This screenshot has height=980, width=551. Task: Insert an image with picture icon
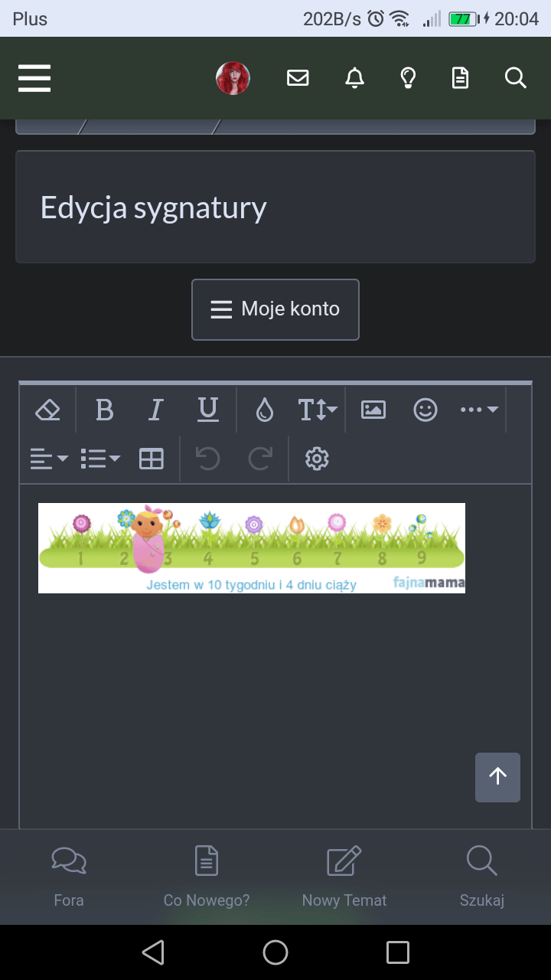coord(373,410)
